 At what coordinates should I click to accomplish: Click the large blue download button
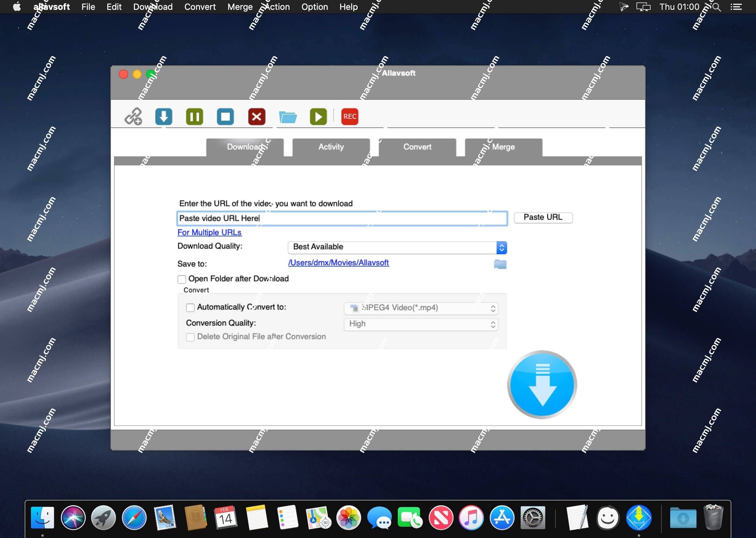click(x=542, y=384)
